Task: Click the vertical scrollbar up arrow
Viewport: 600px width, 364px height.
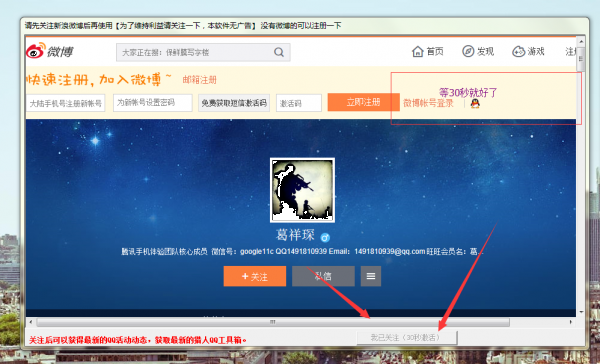Action: [x=581, y=41]
